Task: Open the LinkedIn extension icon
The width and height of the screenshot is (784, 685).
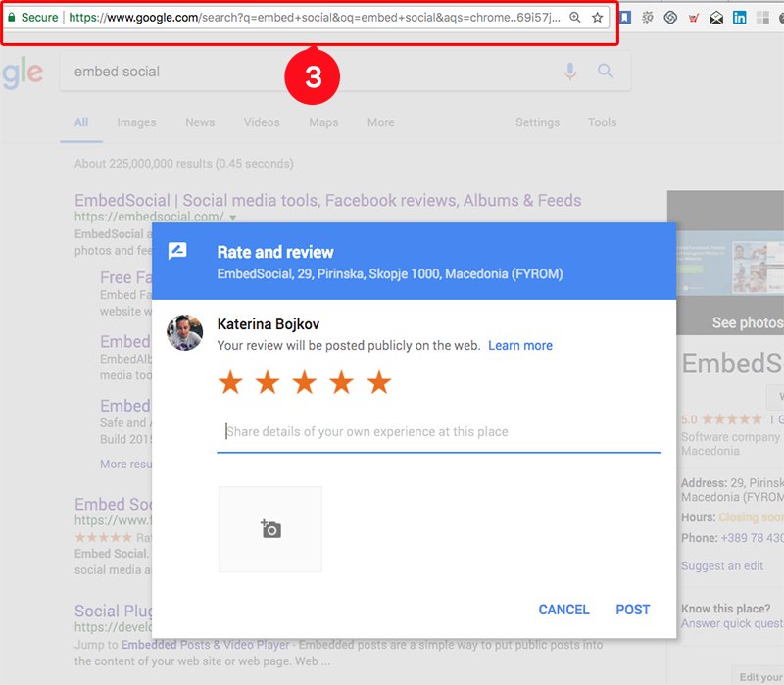Action: 740,18
